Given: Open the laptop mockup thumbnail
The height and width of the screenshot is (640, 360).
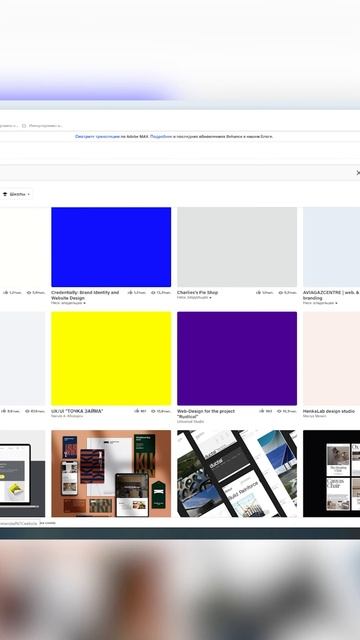Looking at the screenshot, I should tap(22, 473).
